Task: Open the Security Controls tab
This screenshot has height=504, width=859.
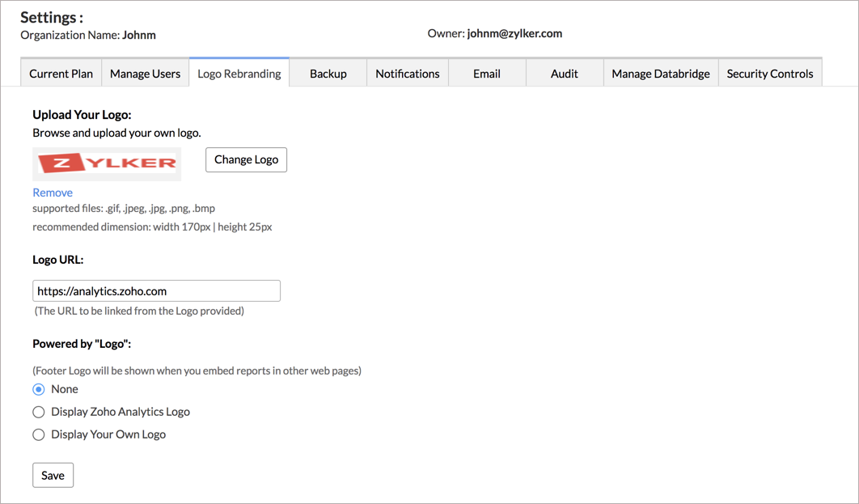Action: click(769, 74)
